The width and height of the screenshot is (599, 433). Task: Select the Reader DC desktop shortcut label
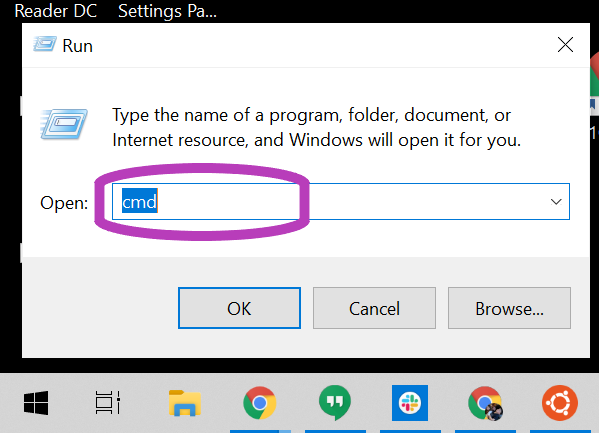point(56,11)
